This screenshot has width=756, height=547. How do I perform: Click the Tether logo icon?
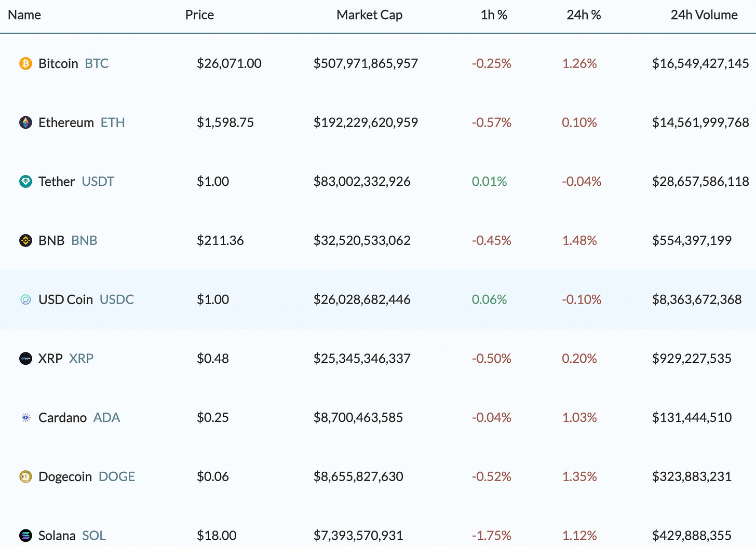[x=25, y=182]
